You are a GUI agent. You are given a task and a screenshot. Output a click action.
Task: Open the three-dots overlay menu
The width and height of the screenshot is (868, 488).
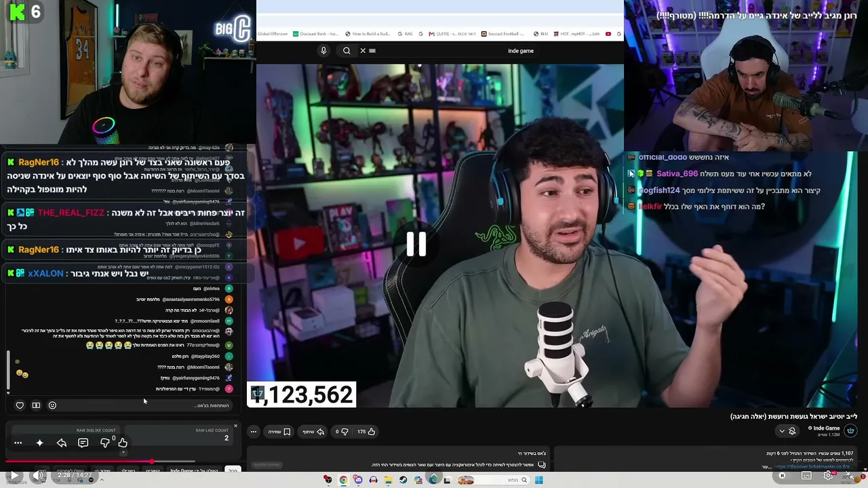point(18,443)
